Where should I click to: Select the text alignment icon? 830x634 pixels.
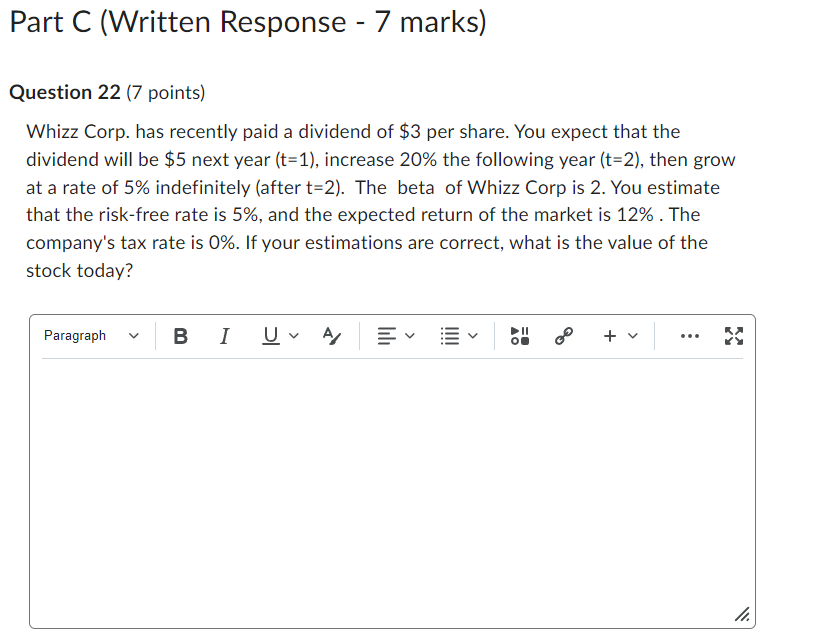pyautogui.click(x=386, y=336)
